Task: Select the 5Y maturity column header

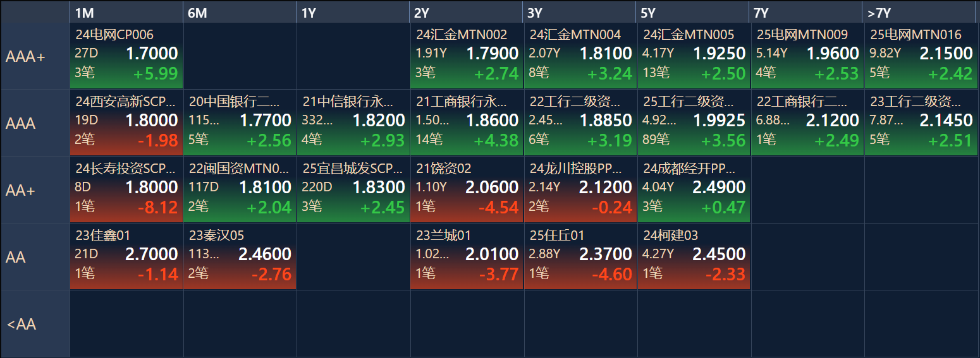Action: tap(694, 13)
